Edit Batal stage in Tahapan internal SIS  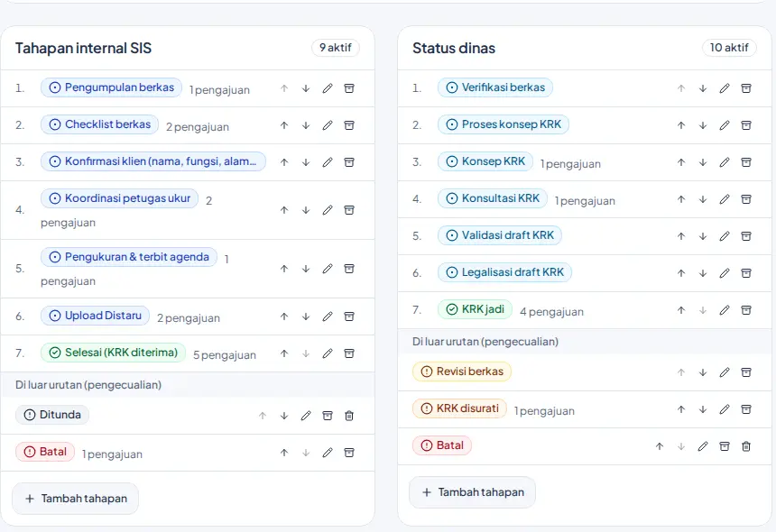pyautogui.click(x=328, y=453)
